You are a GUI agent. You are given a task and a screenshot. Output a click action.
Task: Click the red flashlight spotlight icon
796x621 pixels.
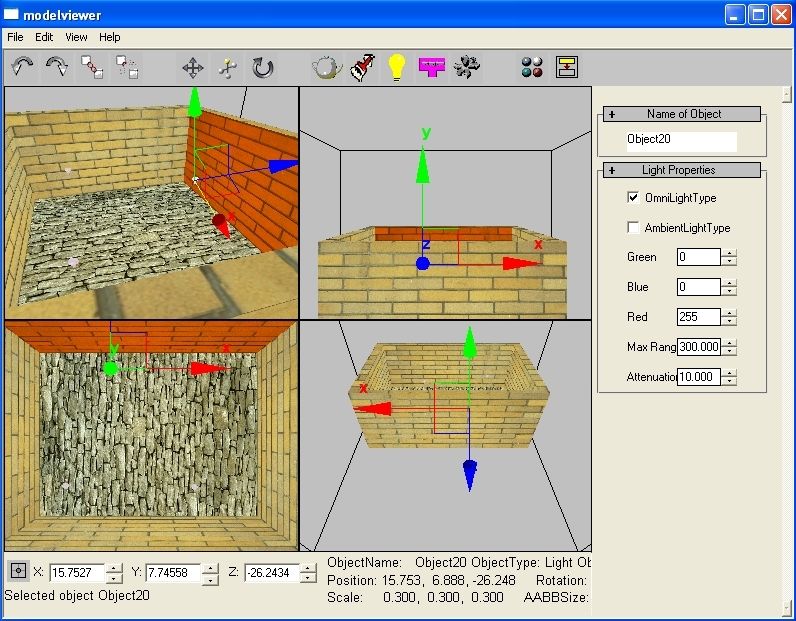click(x=363, y=67)
